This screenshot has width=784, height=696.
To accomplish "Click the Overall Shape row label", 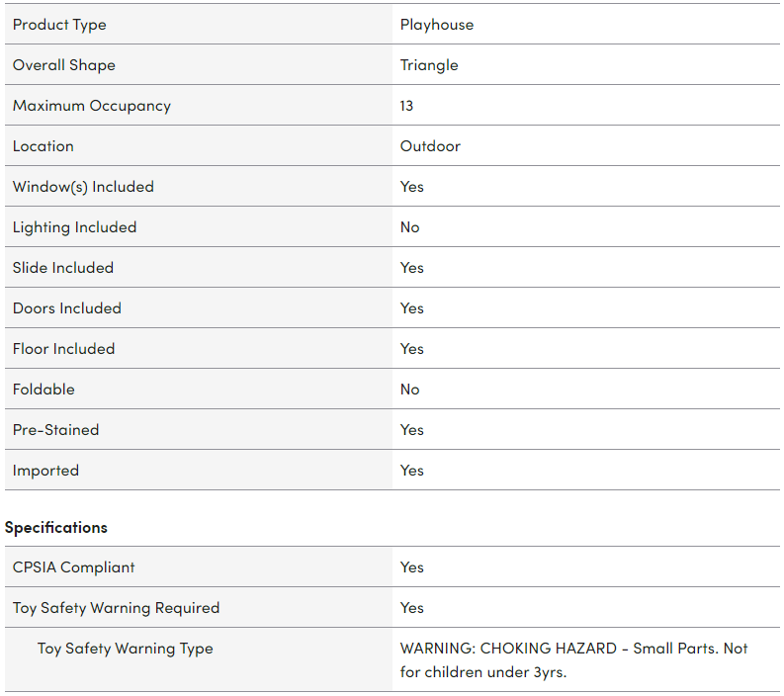I will (x=63, y=65).
